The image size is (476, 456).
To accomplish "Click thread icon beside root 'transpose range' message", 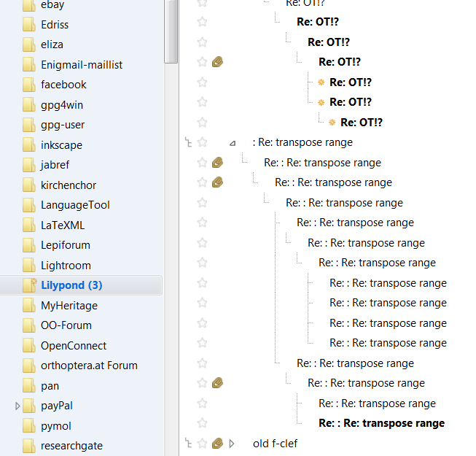I will [x=190, y=142].
